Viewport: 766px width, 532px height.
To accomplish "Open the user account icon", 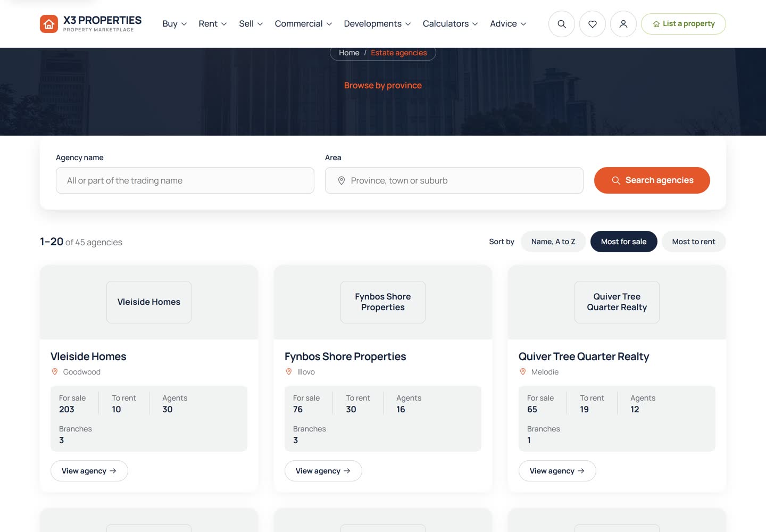I will point(623,24).
